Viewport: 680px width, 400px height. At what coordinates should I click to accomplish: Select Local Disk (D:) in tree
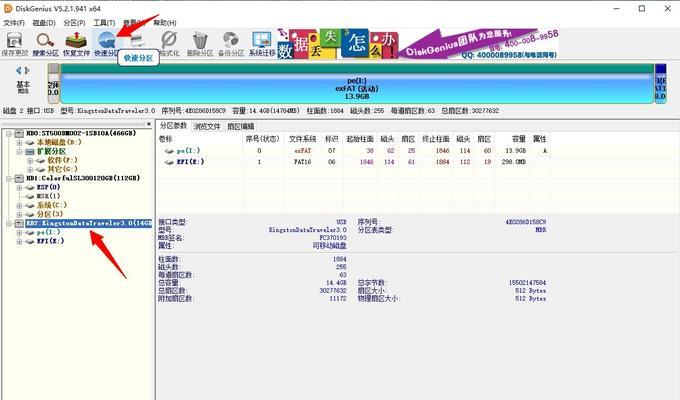pos(59,142)
